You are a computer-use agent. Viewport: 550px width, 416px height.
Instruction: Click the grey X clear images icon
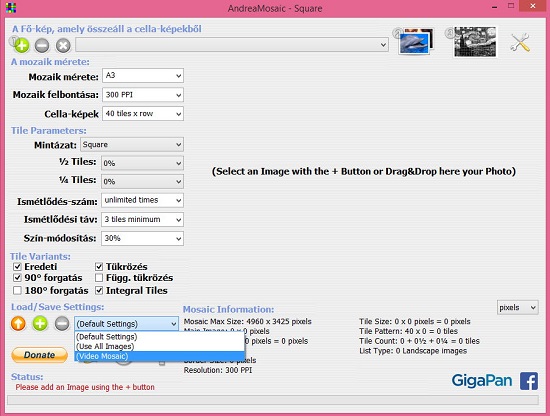tap(63, 46)
